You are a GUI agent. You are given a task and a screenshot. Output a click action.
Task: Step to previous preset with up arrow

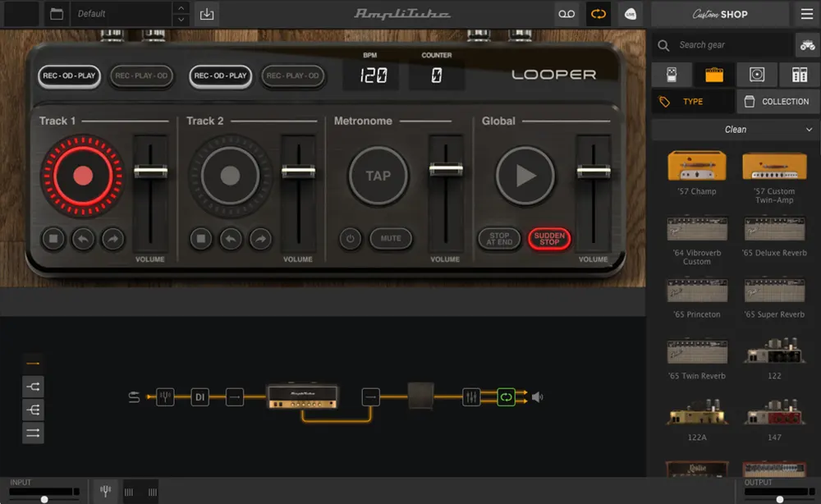click(x=181, y=8)
